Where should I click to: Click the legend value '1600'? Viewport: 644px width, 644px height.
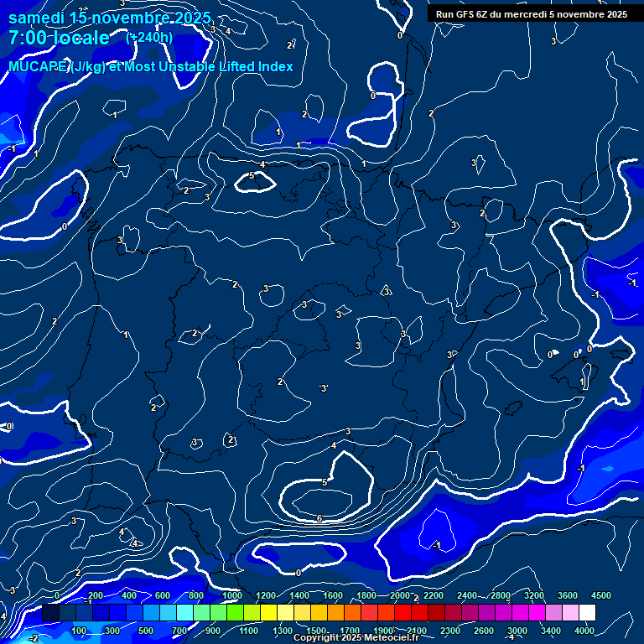click(333, 595)
